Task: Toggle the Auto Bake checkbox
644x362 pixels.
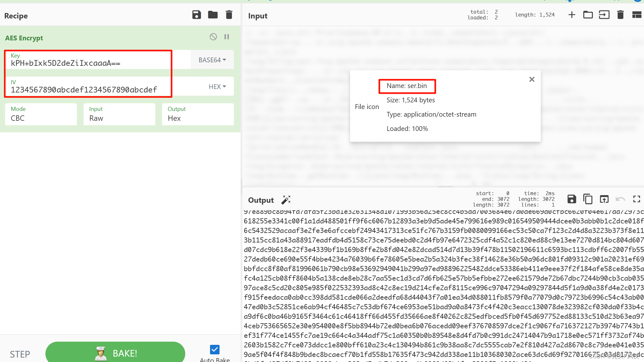Action: click(215, 350)
